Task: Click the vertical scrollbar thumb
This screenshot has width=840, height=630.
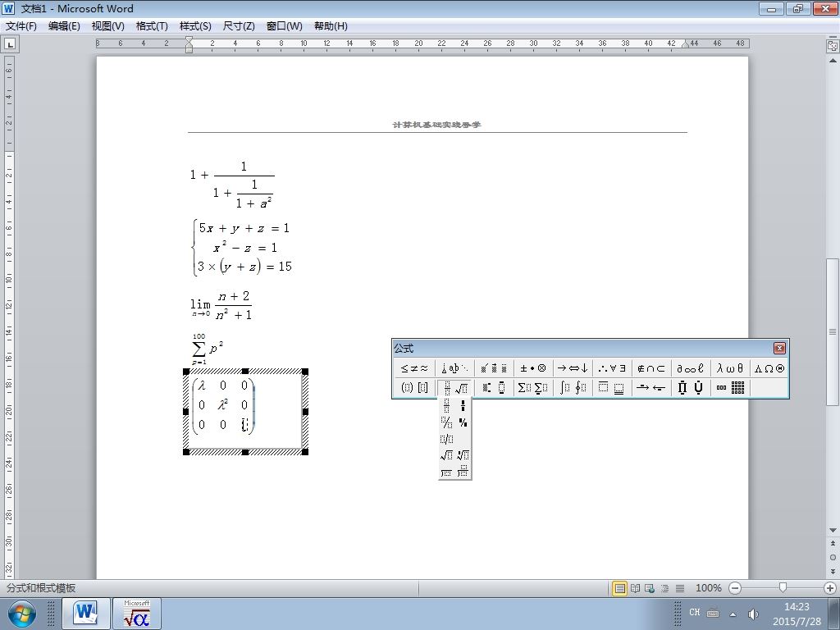Action: point(833,332)
